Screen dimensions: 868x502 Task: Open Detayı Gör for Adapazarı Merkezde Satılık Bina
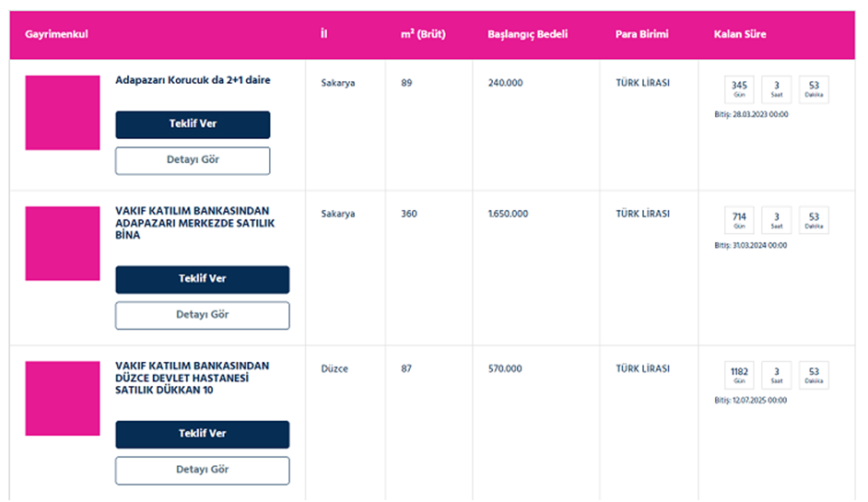click(202, 316)
